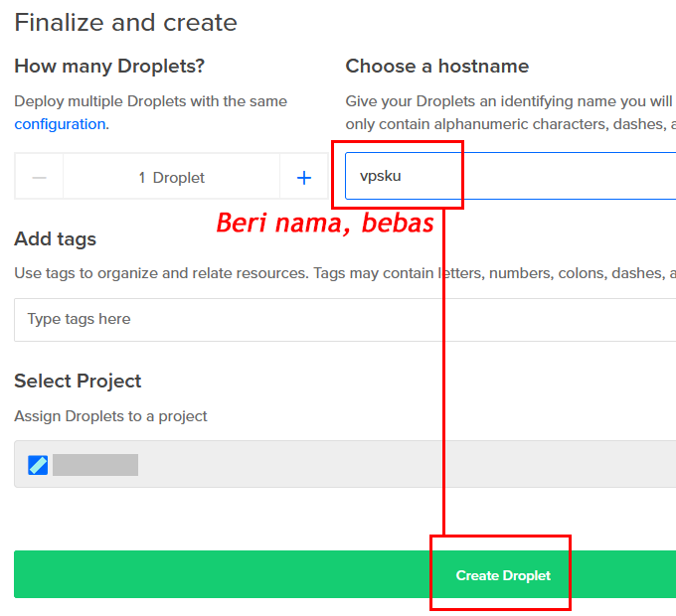Screen dimensions: 676x616
Task: Click the 'Choose a hostname' heading
Action: [x=437, y=67]
